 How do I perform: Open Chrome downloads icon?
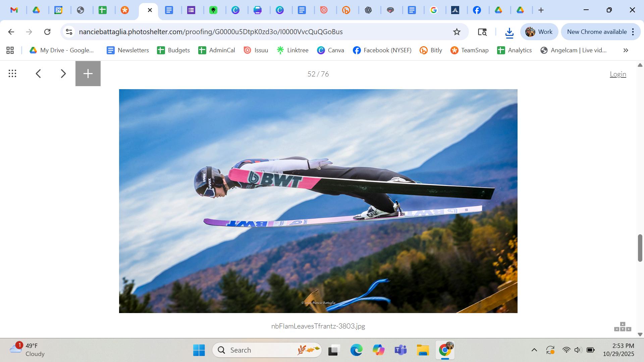[x=509, y=32]
